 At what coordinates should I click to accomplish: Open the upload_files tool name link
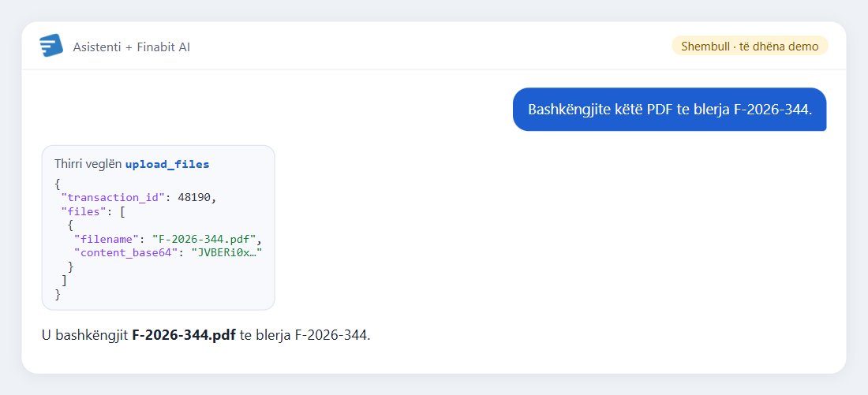point(167,164)
